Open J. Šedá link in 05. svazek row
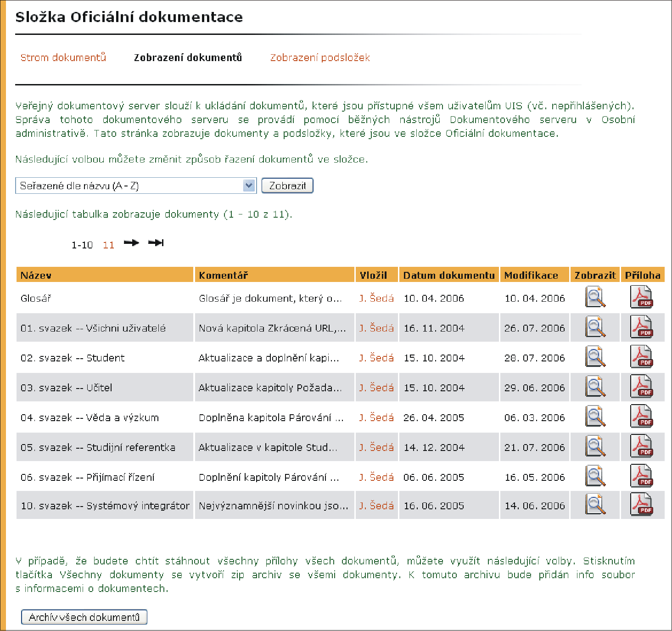This screenshot has width=672, height=631. (376, 447)
